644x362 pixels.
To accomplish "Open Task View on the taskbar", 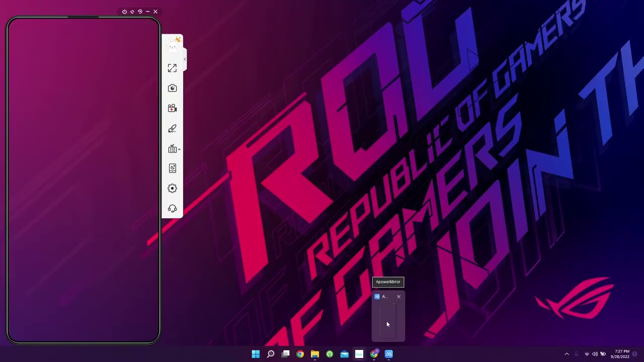I will coord(285,354).
